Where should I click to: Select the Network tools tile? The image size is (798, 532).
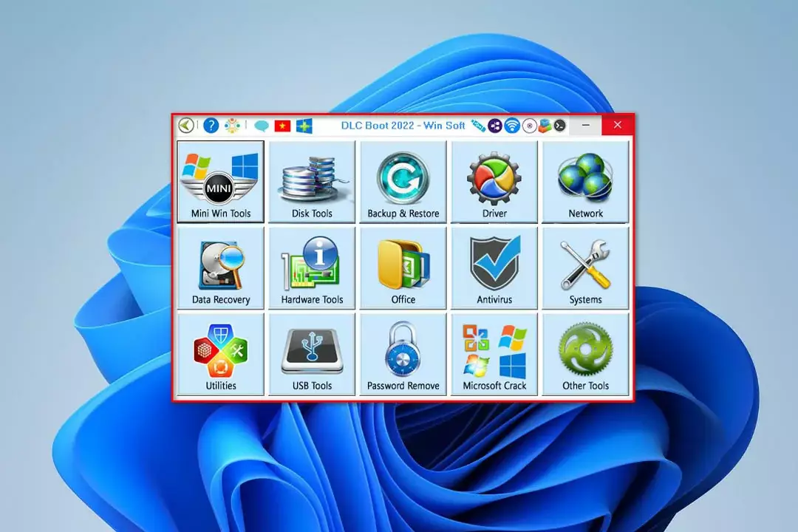click(x=585, y=182)
